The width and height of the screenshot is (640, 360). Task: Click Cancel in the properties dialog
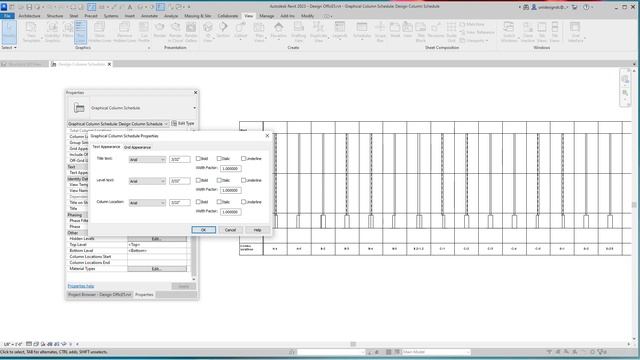(x=230, y=230)
